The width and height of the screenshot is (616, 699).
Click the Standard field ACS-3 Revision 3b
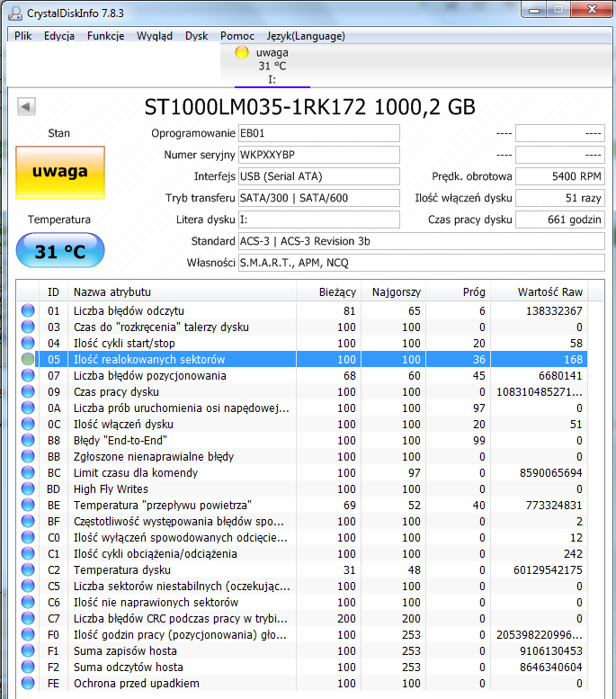422,241
